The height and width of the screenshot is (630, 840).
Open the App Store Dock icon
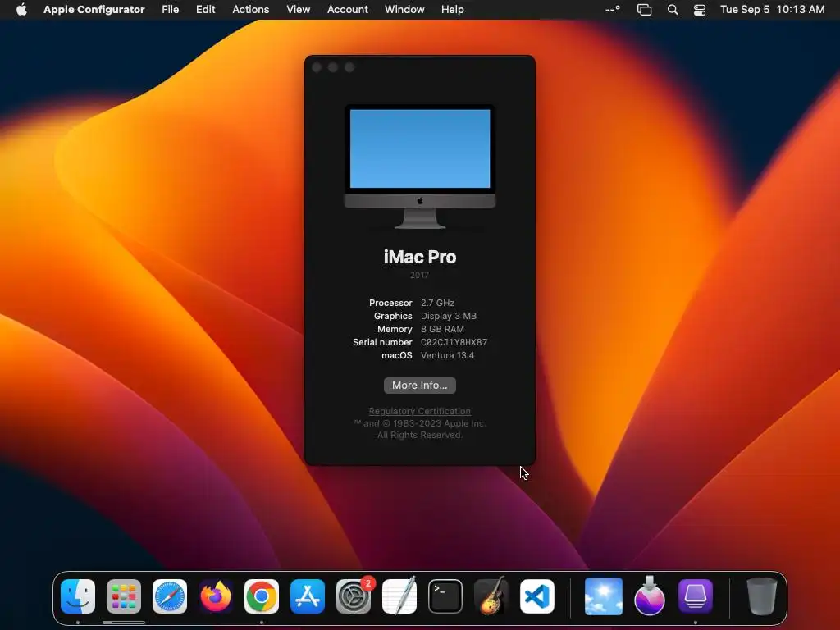coord(308,596)
